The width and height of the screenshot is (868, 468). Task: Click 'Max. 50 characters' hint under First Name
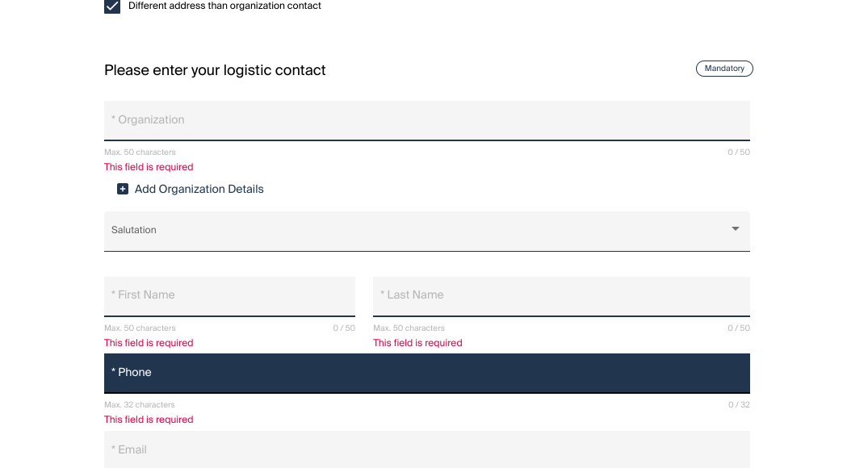140,328
